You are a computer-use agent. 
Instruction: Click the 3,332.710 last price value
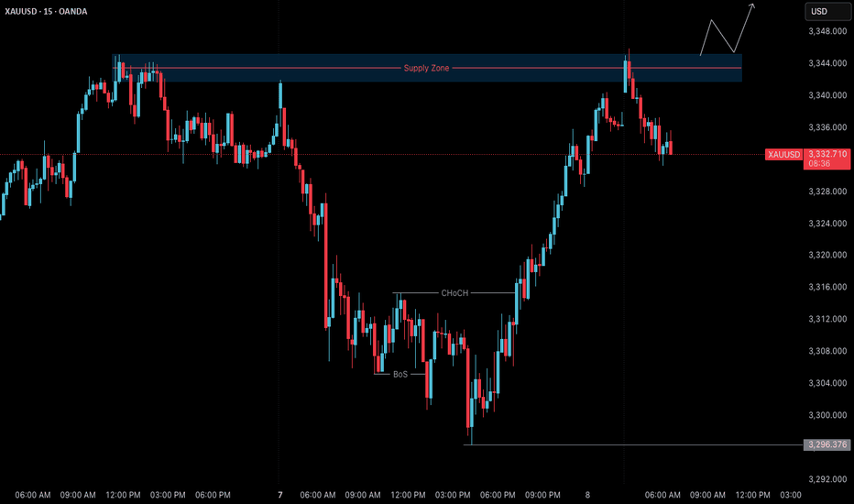point(827,154)
